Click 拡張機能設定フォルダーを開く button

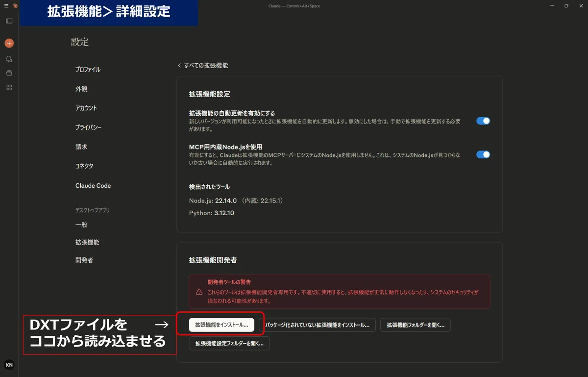(229, 343)
